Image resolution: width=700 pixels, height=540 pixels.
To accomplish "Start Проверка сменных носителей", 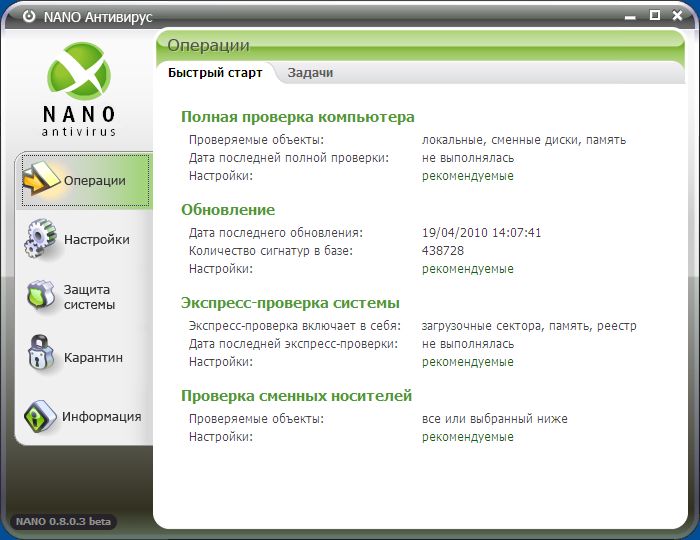I will click(296, 396).
